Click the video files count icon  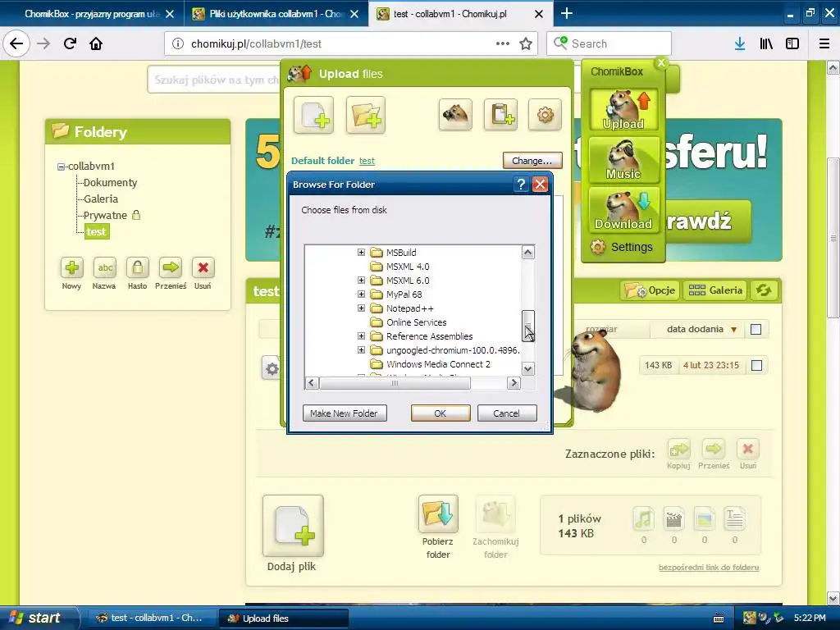[674, 518]
